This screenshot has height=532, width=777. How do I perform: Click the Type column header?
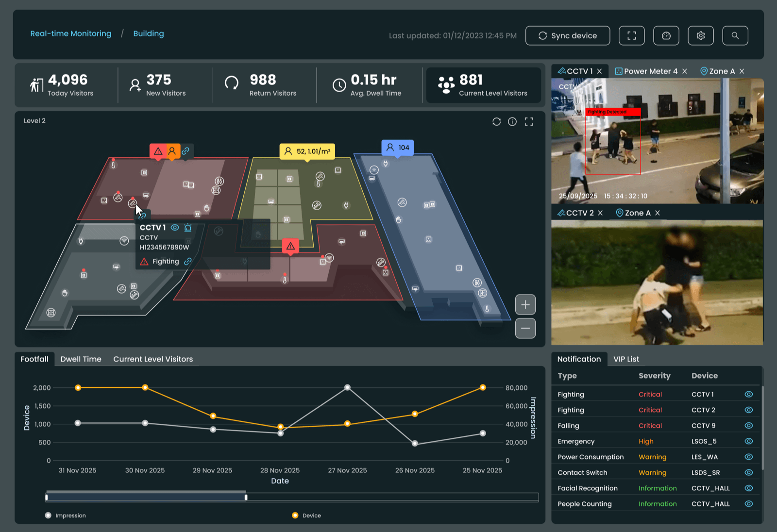pyautogui.click(x=567, y=376)
